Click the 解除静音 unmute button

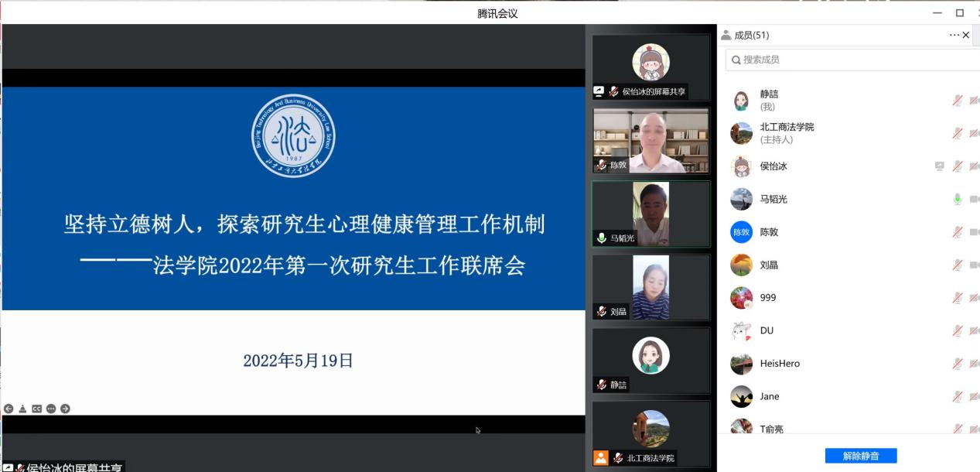pyautogui.click(x=860, y=456)
